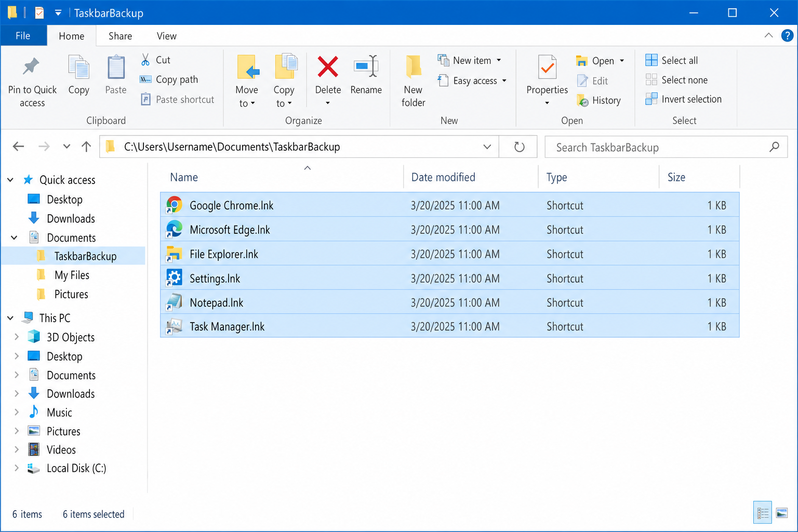Screen dimensions: 798x532
Task: Open the File menu tab
Action: coord(23,36)
